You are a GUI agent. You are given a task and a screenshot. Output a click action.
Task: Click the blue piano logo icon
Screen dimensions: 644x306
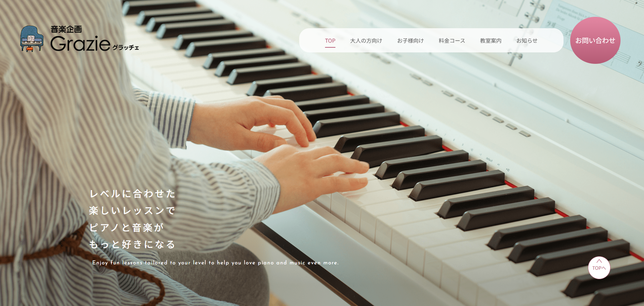[32, 39]
